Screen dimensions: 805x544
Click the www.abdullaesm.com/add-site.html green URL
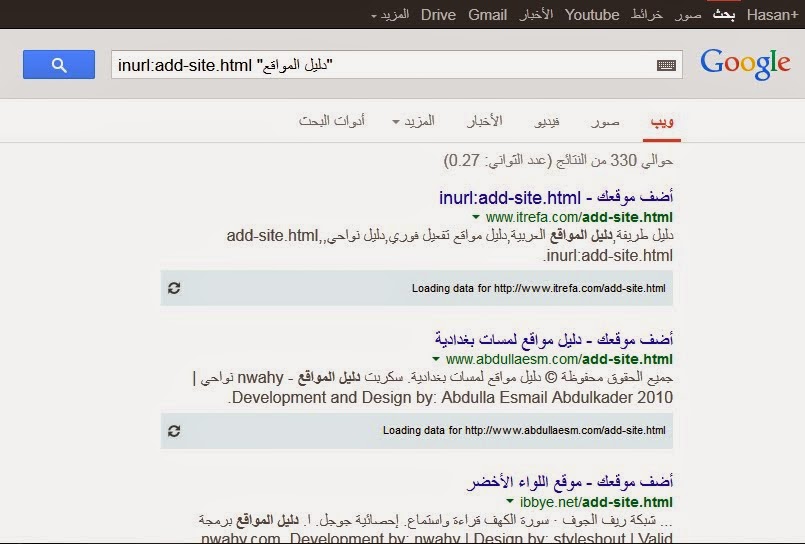(559, 359)
